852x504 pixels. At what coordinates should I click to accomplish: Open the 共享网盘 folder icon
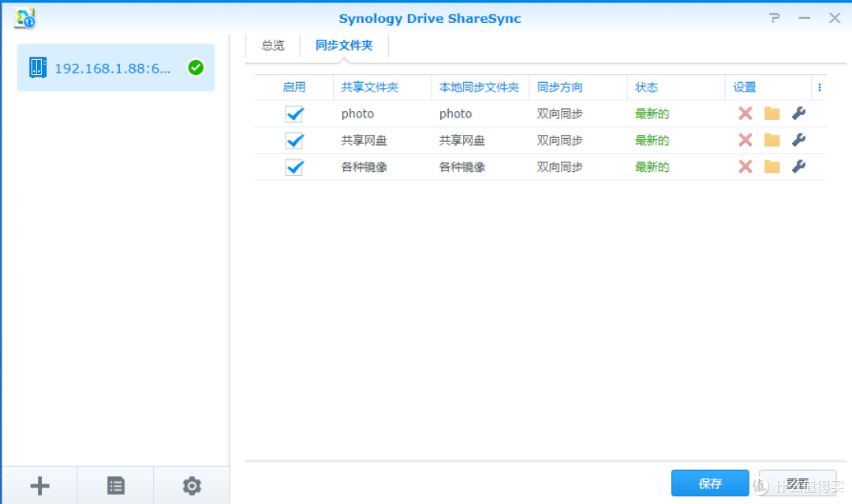pos(772,140)
